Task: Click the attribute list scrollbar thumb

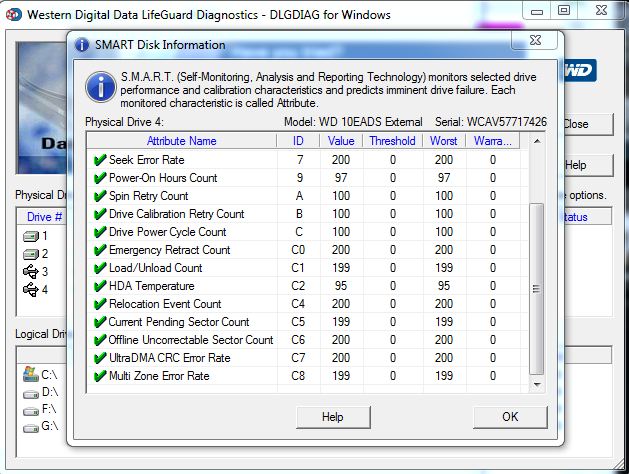Action: (x=537, y=290)
